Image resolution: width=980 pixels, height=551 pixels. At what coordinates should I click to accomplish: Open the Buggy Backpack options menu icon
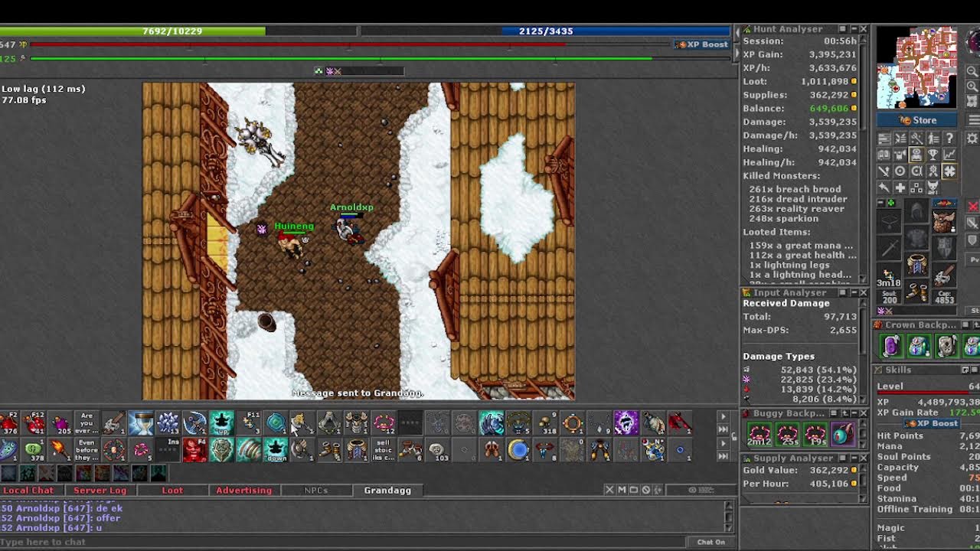(x=833, y=413)
